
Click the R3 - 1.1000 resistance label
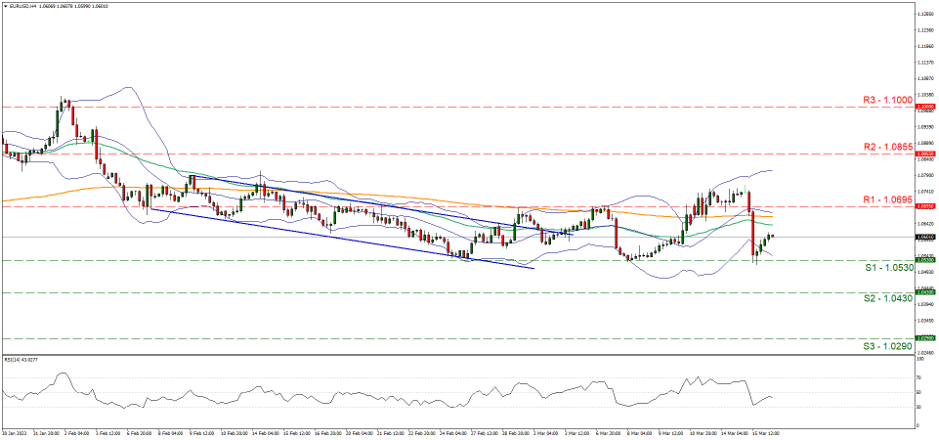(x=886, y=101)
